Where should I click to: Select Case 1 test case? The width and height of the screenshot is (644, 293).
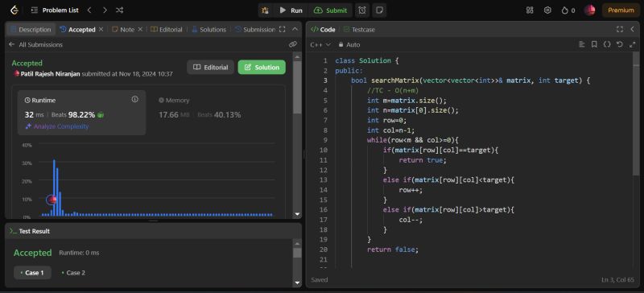pyautogui.click(x=32, y=273)
